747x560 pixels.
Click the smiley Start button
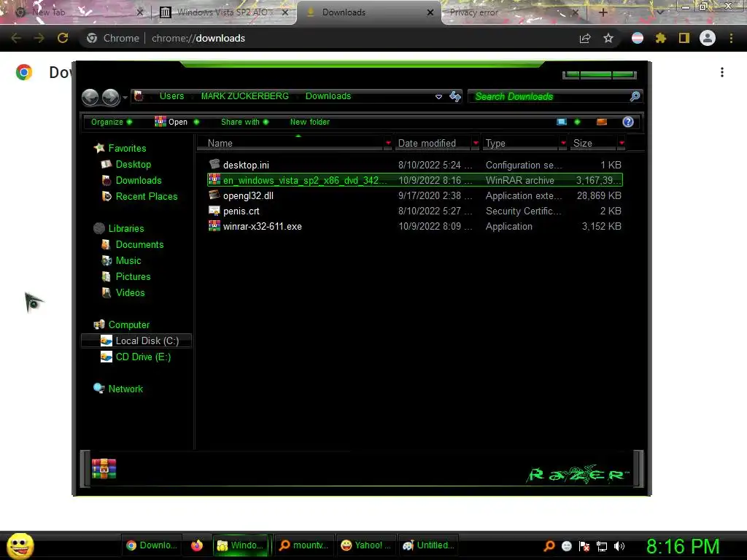(20, 545)
